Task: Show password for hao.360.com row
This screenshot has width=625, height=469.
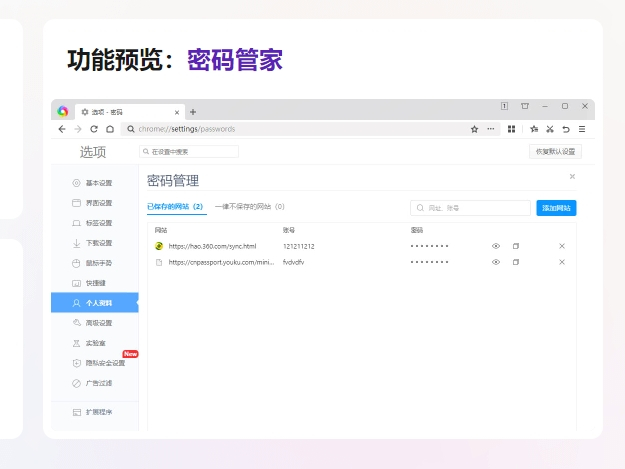Action: tap(496, 246)
